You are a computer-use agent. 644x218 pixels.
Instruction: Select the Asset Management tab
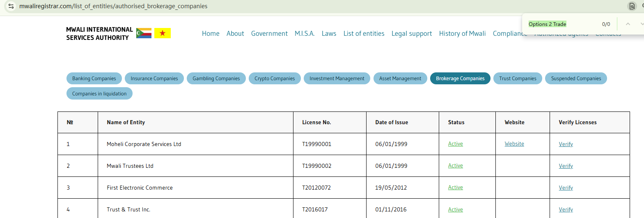[x=400, y=79]
